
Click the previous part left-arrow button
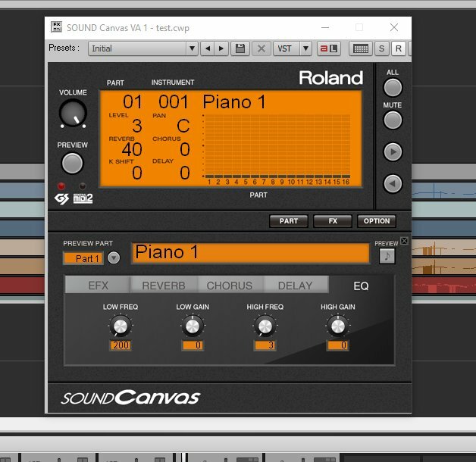[393, 183]
